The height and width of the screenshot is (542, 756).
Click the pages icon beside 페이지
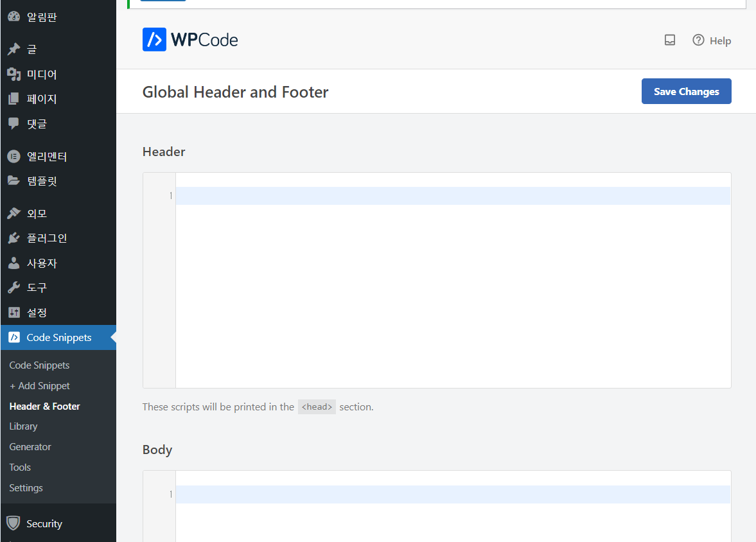(x=14, y=99)
